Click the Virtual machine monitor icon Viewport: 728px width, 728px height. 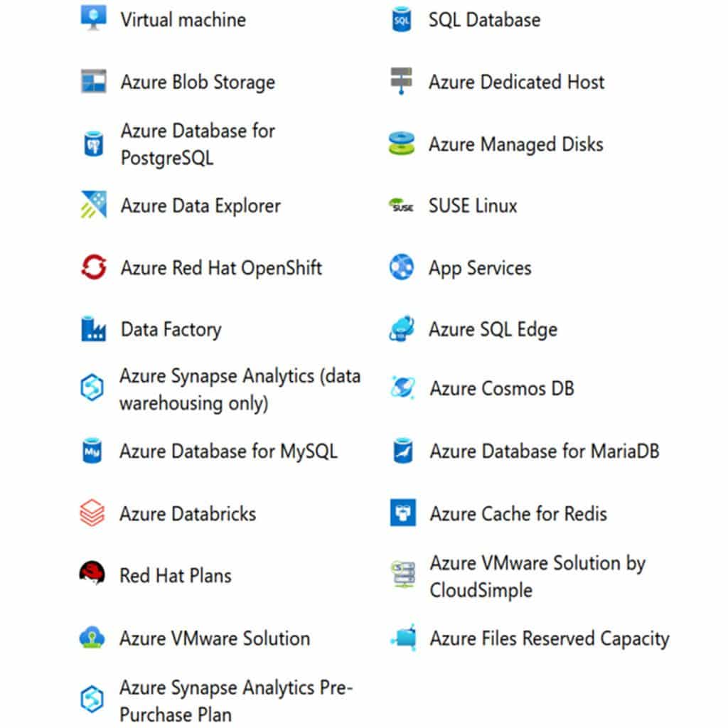(x=93, y=18)
